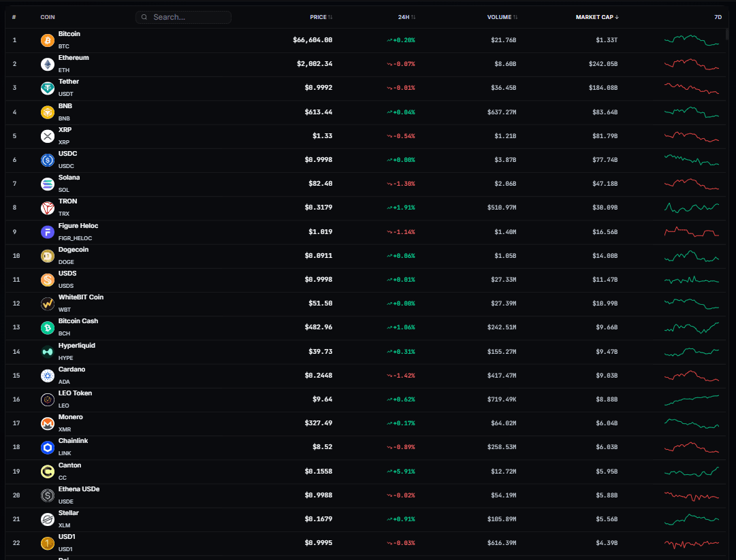Open the Bitcoin coin name link

[69, 34]
